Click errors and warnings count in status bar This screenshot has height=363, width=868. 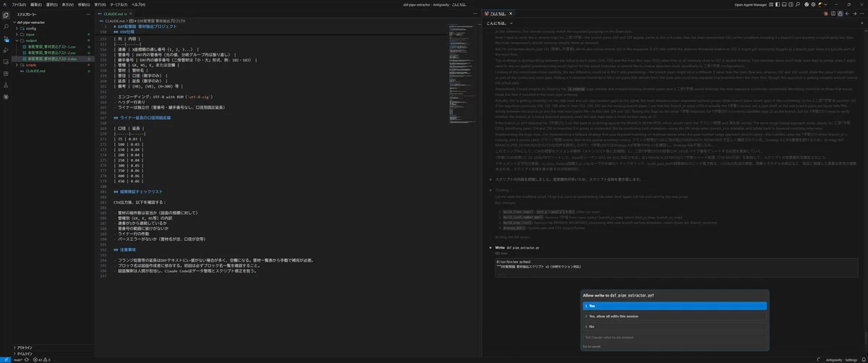(42, 359)
